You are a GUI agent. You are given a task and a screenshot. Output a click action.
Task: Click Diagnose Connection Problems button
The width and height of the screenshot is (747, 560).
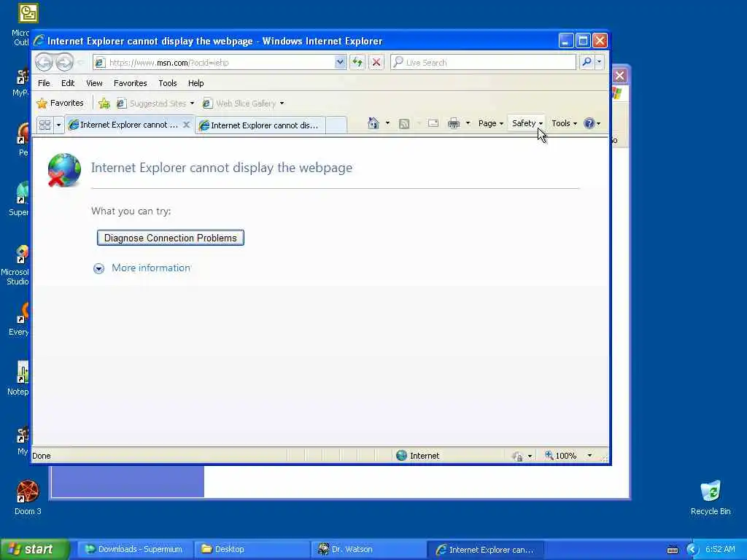171,238
